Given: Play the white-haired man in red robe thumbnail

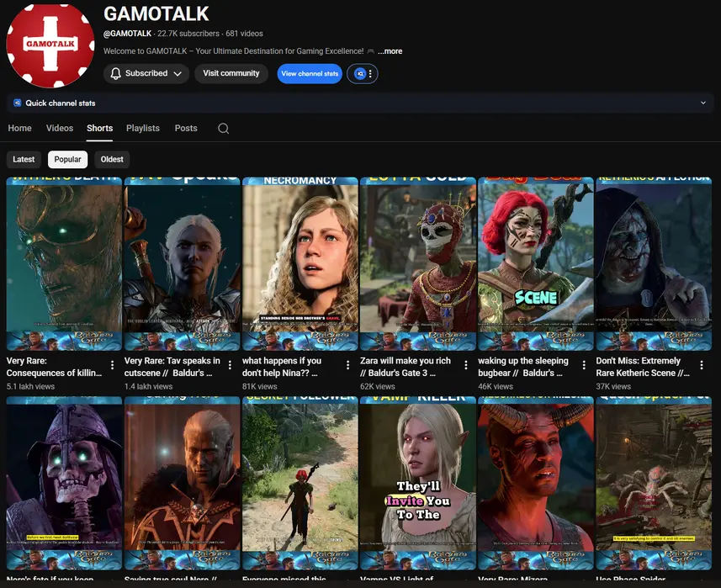Looking at the screenshot, I should coord(182,483).
